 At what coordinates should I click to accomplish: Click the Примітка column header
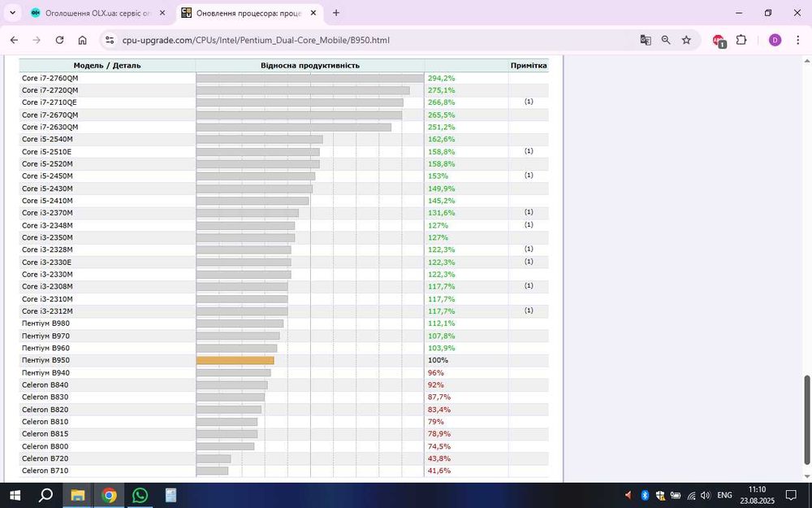(529, 65)
